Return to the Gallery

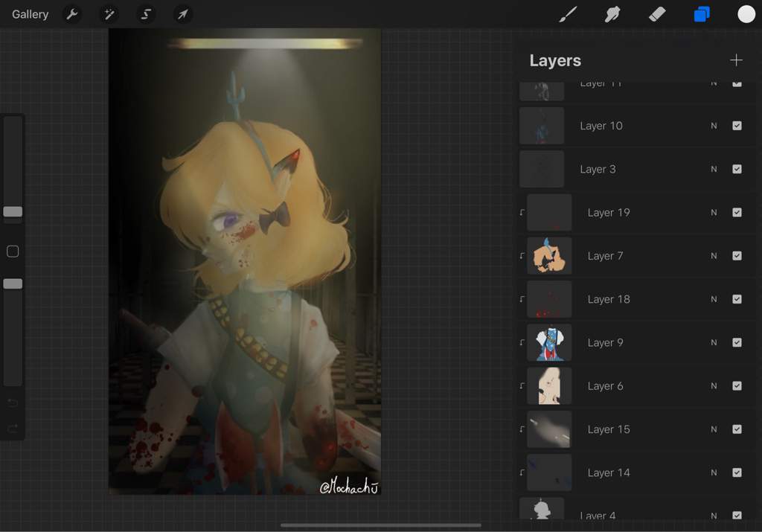(x=30, y=15)
